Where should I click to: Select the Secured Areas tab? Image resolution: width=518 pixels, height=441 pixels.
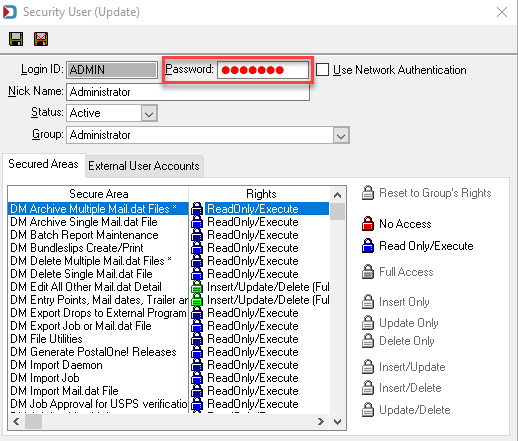[x=43, y=164]
